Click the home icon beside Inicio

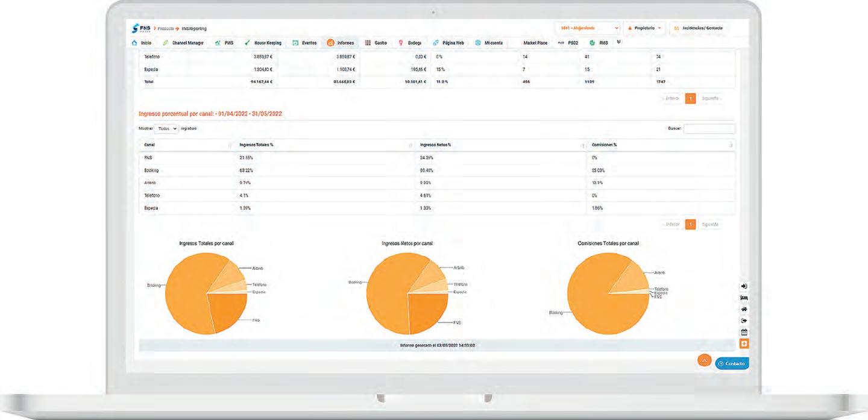click(x=134, y=43)
